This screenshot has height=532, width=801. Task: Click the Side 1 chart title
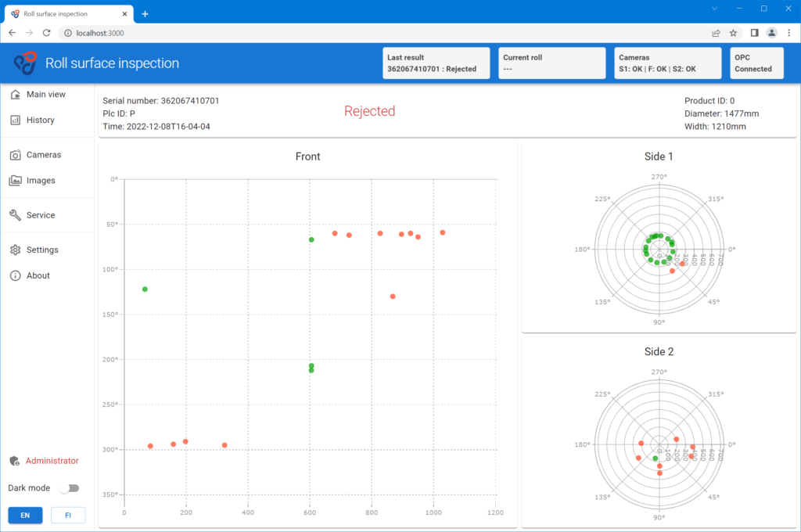pos(659,156)
